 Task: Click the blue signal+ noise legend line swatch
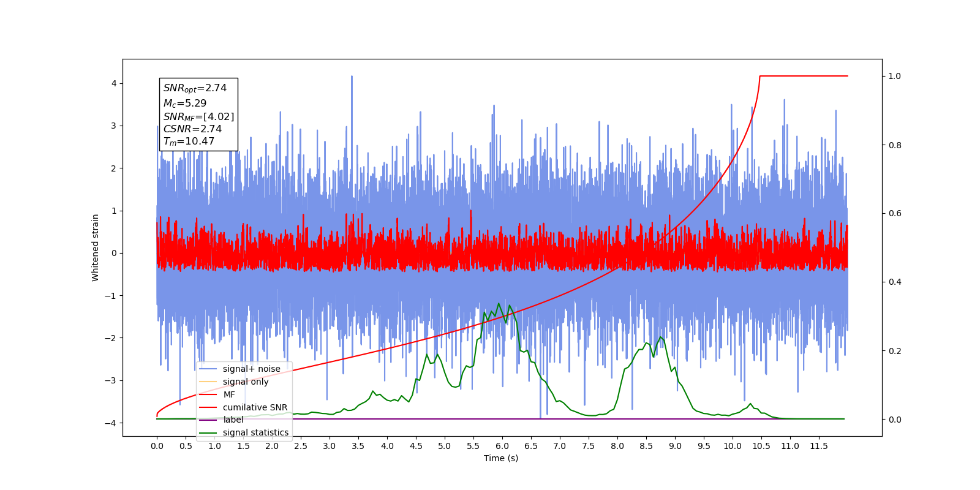point(208,369)
